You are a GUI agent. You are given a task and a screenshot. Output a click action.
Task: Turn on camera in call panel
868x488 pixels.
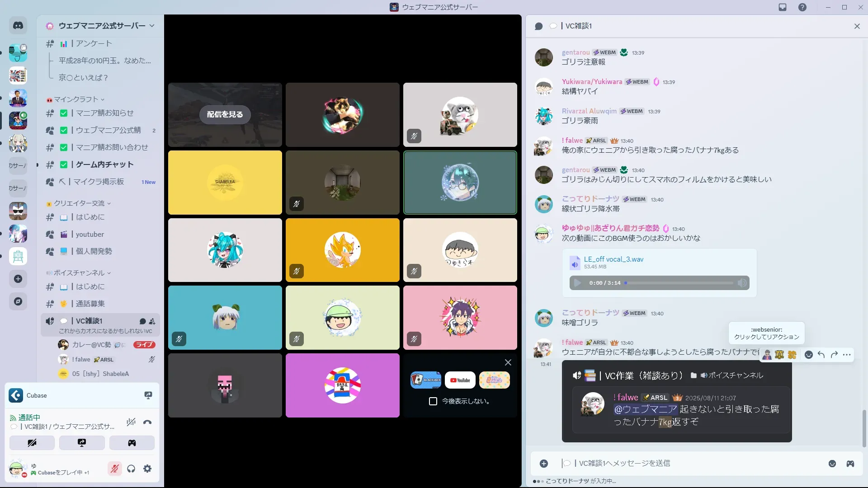click(x=32, y=443)
